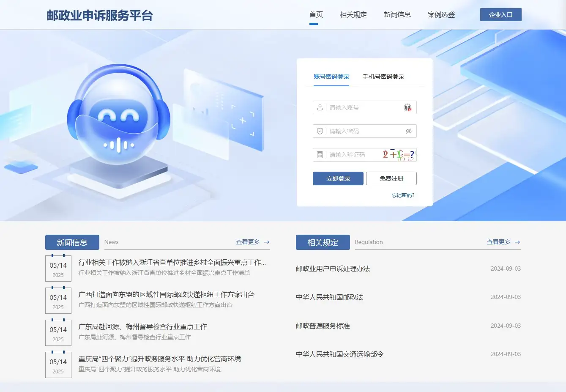
Task: Open the 案例选登 navigation menu
Action: pos(441,14)
